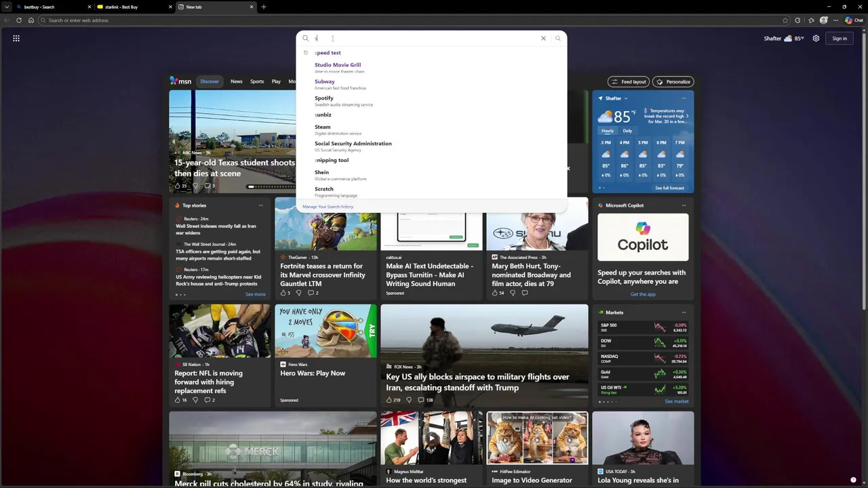Open the Copilot logo thumbnail
Screen dimensions: 868x488
point(643,237)
